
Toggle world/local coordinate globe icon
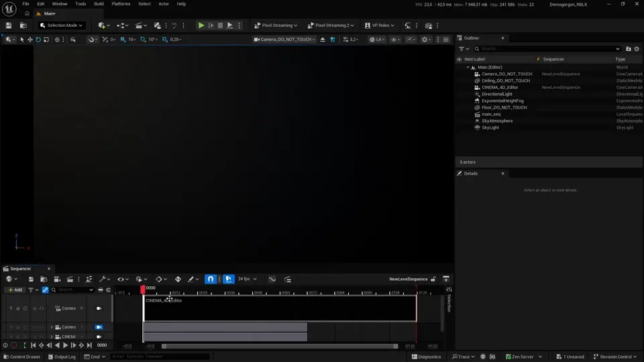point(57,40)
